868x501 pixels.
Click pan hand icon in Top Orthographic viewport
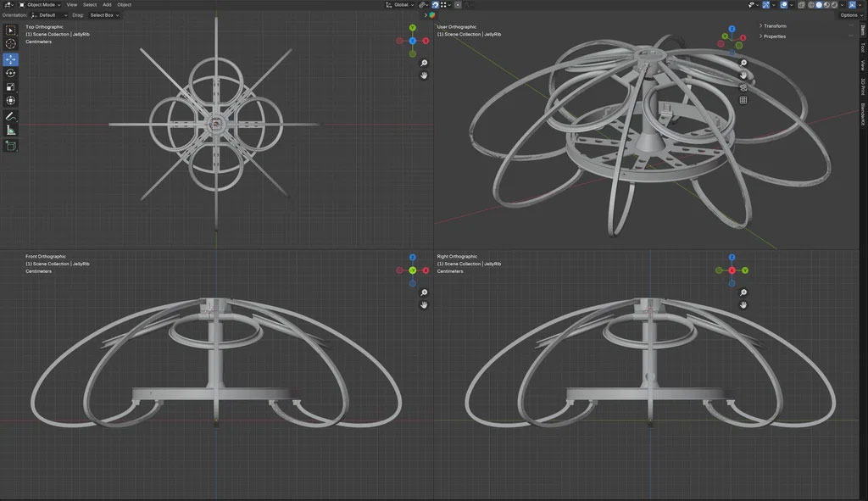[424, 75]
